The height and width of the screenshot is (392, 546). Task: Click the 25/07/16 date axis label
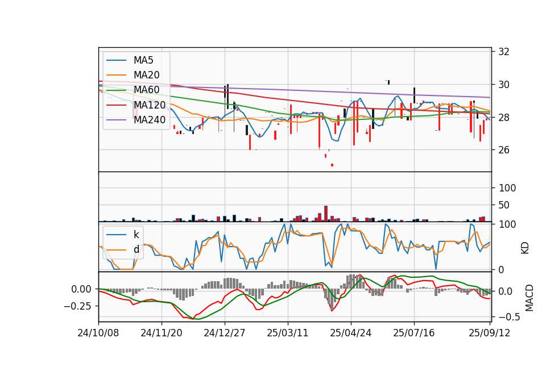tap(413, 333)
